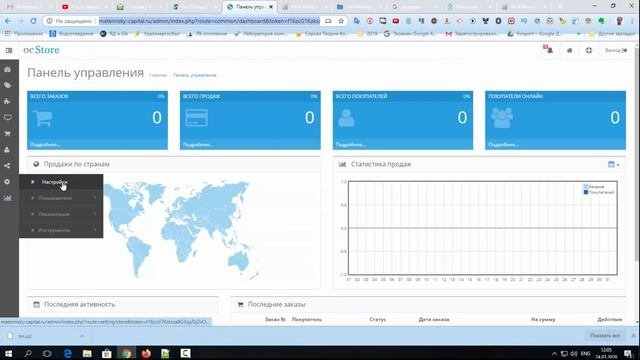The image size is (640, 360).
Task: Open Подробнее link in Всего заказов tile
Action: tap(45, 145)
